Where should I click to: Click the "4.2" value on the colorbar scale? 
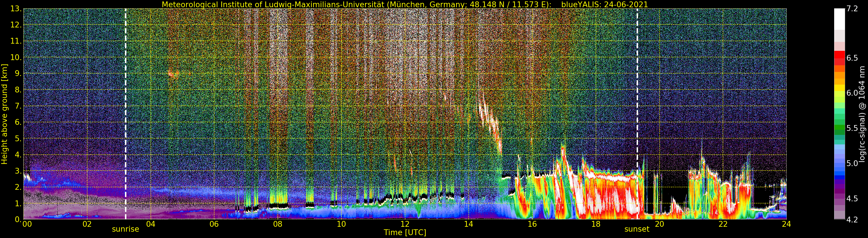[852, 220]
